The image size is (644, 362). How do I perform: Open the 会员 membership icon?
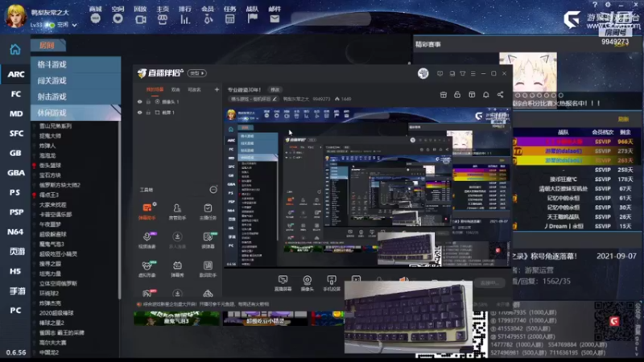pyautogui.click(x=208, y=19)
